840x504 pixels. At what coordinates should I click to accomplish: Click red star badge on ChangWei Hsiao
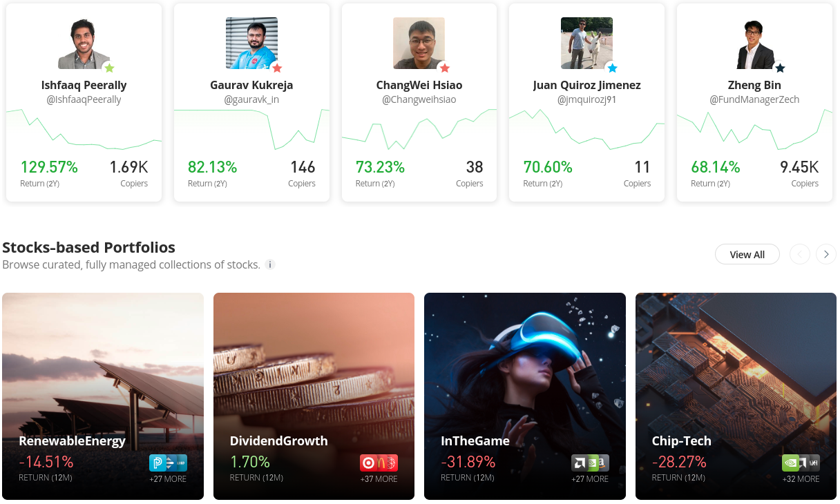(445, 68)
